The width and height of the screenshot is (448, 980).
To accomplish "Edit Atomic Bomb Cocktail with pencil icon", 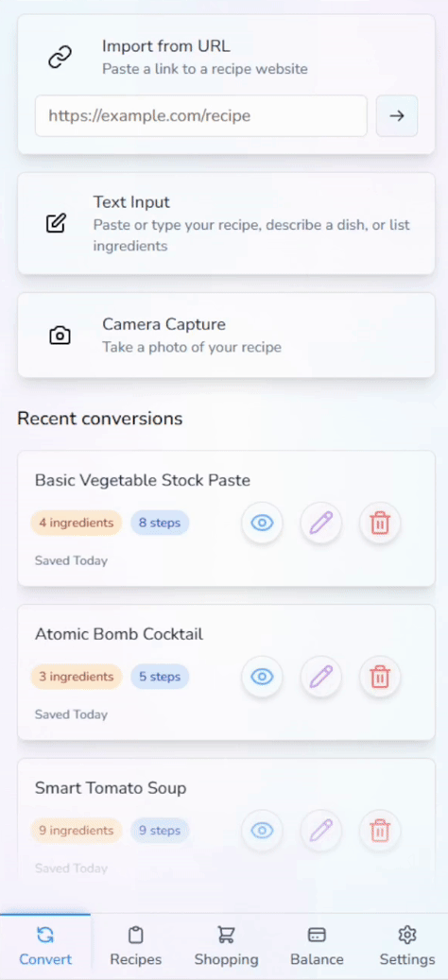I will pyautogui.click(x=321, y=677).
